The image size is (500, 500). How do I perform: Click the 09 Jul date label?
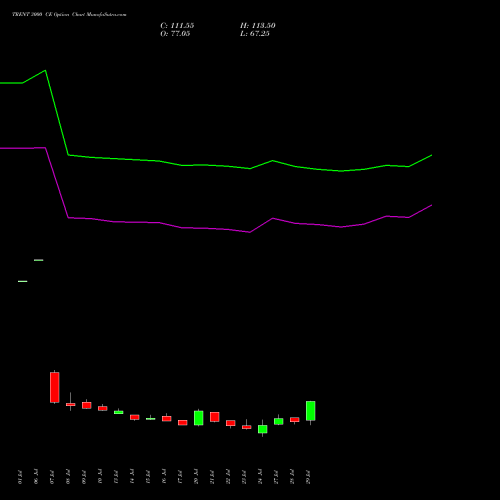click(x=84, y=477)
